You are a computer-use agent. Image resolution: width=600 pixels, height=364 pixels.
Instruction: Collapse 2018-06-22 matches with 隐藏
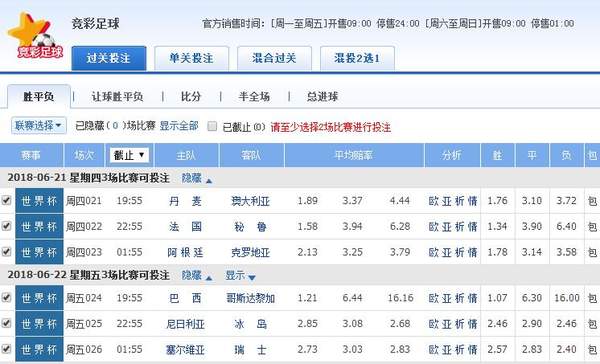pyautogui.click(x=196, y=275)
